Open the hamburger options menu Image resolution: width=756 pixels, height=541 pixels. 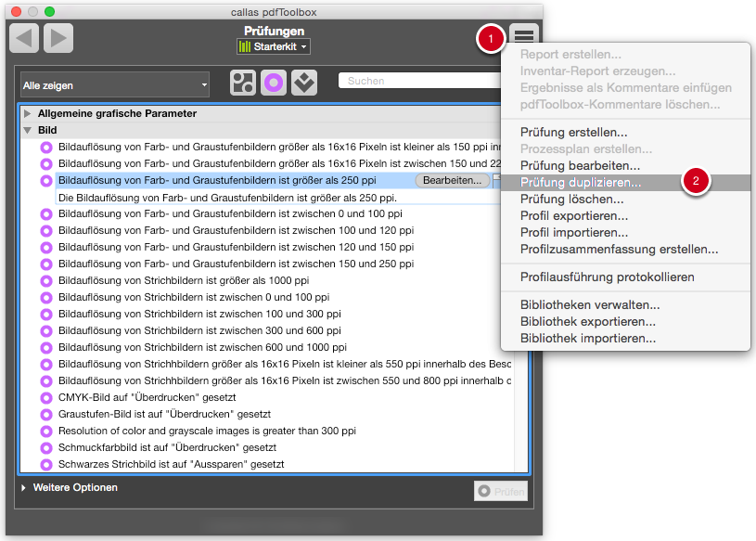tap(524, 35)
